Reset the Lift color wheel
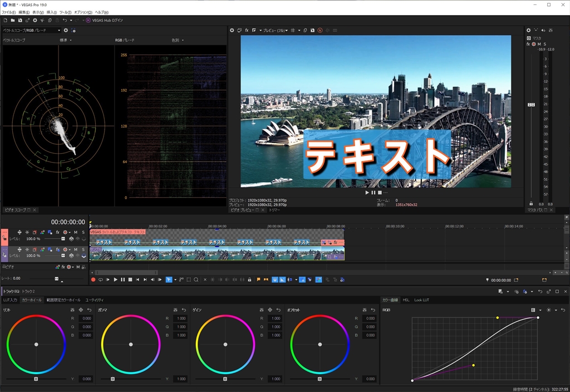 [x=89, y=310]
